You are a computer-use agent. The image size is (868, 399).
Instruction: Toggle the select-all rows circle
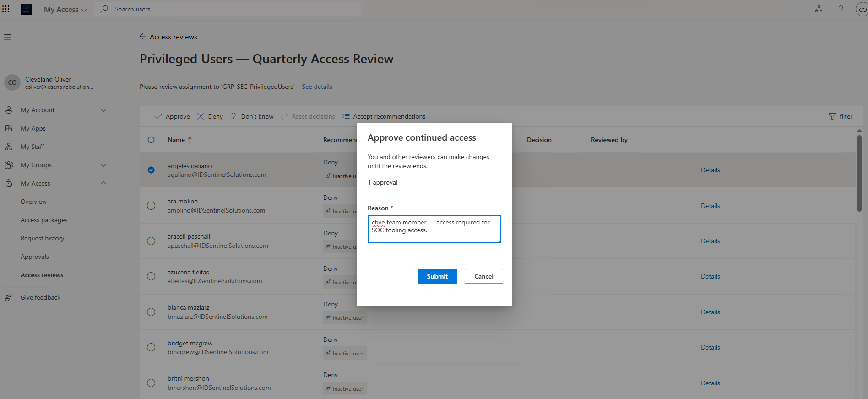click(151, 140)
